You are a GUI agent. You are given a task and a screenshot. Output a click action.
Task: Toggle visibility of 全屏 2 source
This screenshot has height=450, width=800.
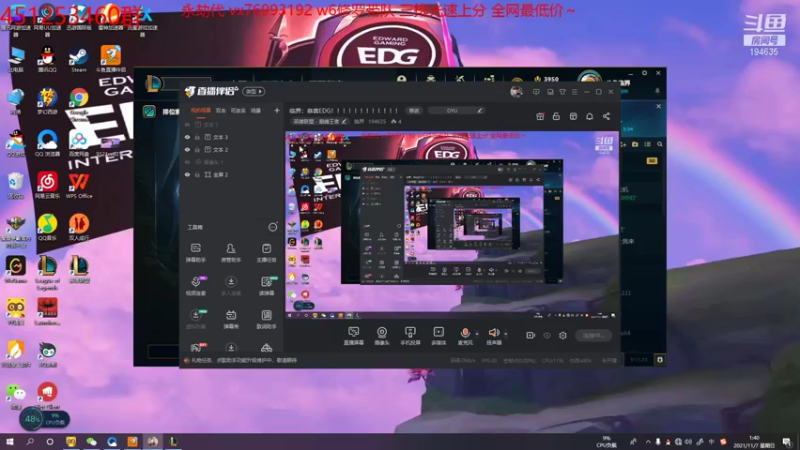[x=187, y=174]
